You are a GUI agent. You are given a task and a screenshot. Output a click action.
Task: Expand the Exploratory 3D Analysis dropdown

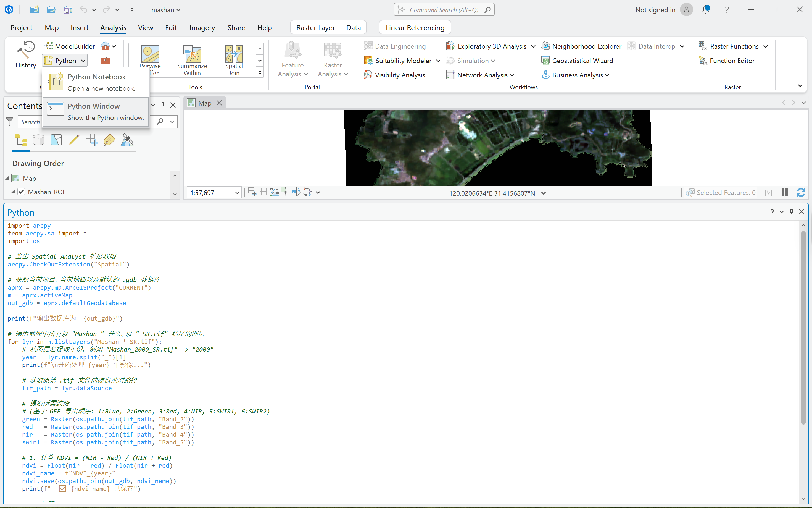click(x=533, y=46)
